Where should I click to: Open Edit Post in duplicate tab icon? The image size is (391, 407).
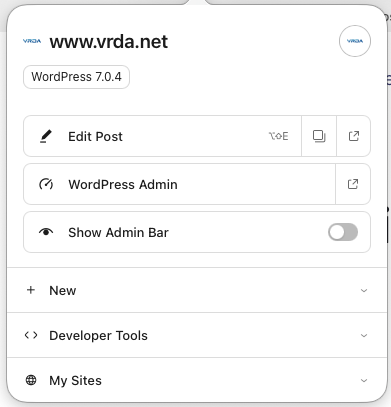coord(319,136)
